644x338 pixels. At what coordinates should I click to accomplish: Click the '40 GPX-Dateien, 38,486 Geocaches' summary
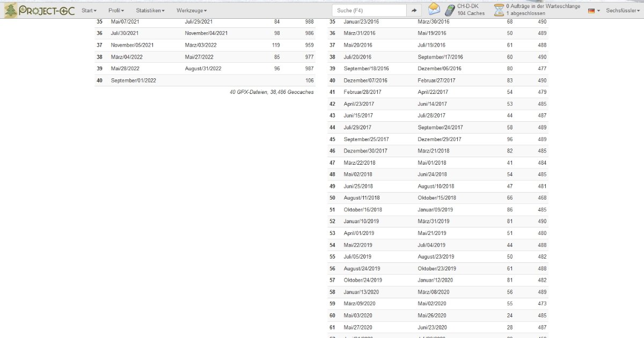click(x=272, y=92)
